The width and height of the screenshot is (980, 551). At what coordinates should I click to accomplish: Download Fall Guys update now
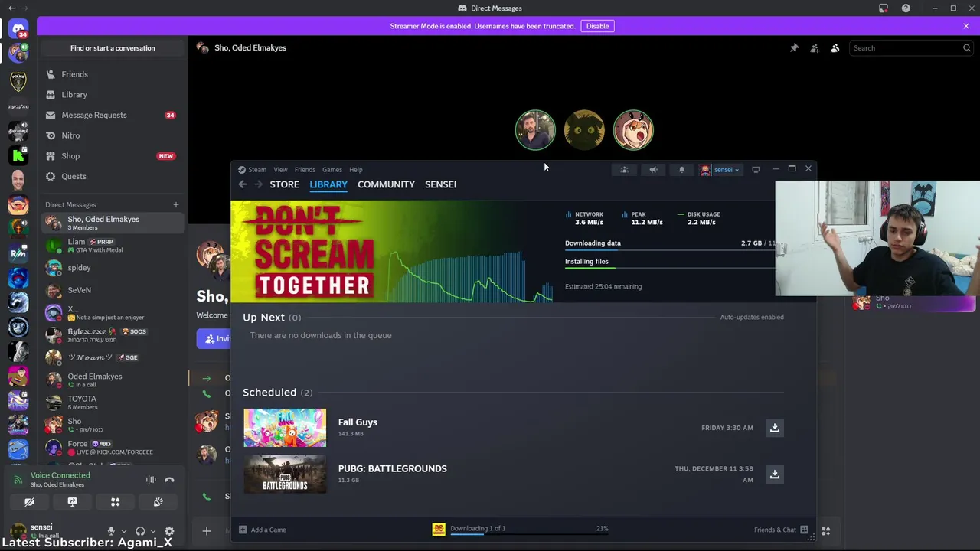coord(775,428)
